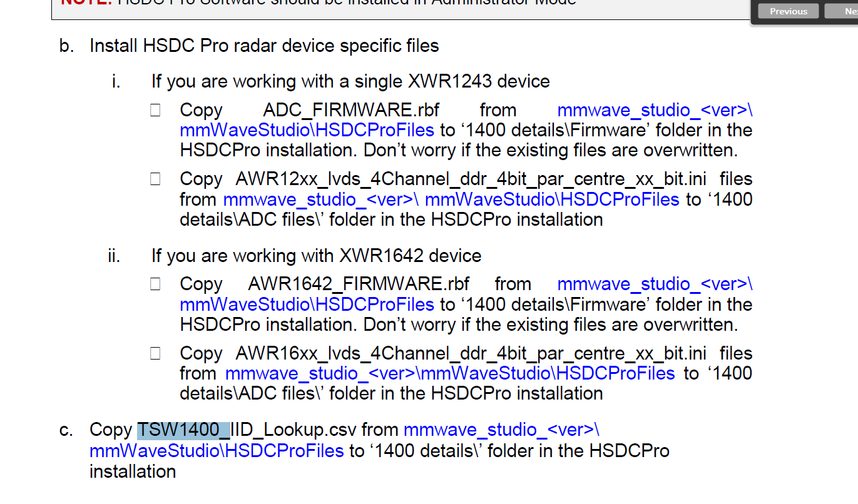
Task: Click the line about a single XWR1243 device
Action: coord(350,81)
